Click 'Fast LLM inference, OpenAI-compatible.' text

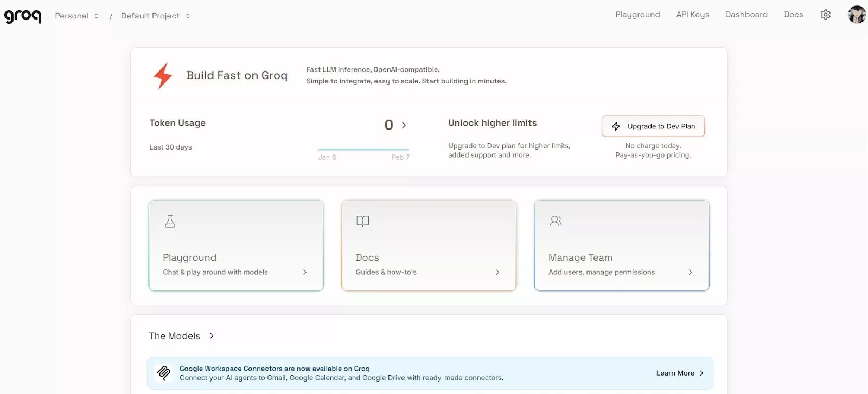(373, 69)
